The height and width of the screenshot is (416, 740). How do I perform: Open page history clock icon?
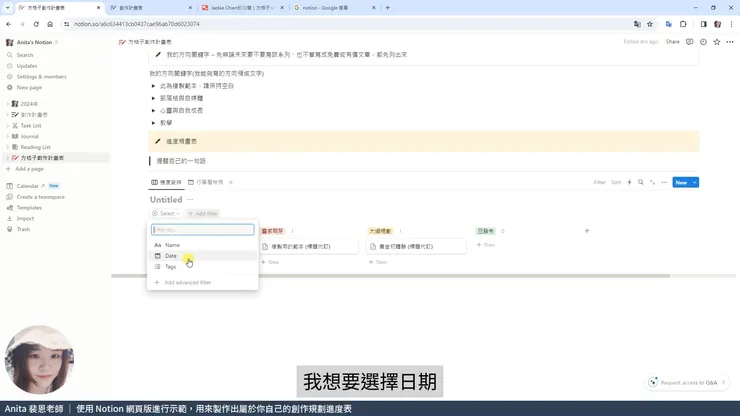point(703,42)
